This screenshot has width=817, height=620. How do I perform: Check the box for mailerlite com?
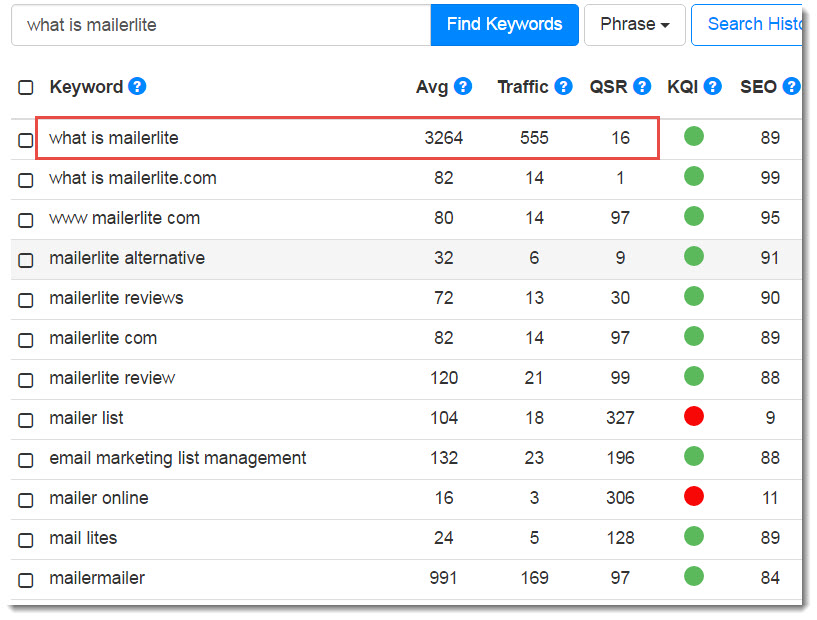click(x=26, y=340)
